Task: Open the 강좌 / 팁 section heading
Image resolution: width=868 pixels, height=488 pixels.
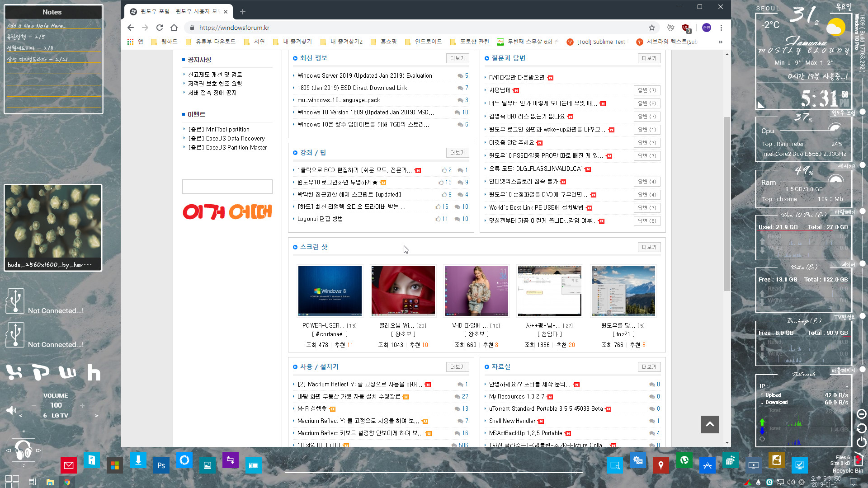Action: click(313, 152)
